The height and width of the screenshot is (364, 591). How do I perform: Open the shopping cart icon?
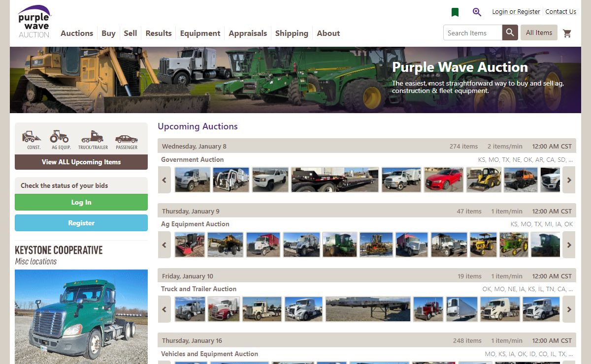point(567,33)
